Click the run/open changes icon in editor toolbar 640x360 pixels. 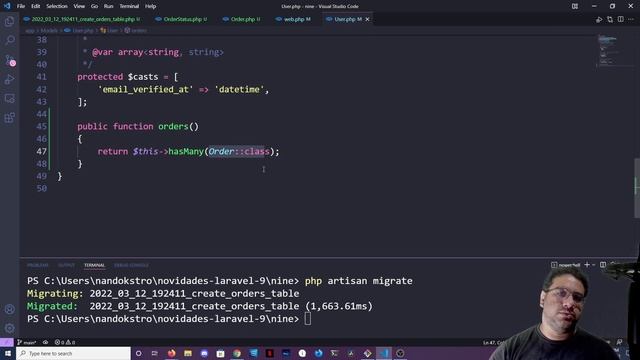coord(599,19)
